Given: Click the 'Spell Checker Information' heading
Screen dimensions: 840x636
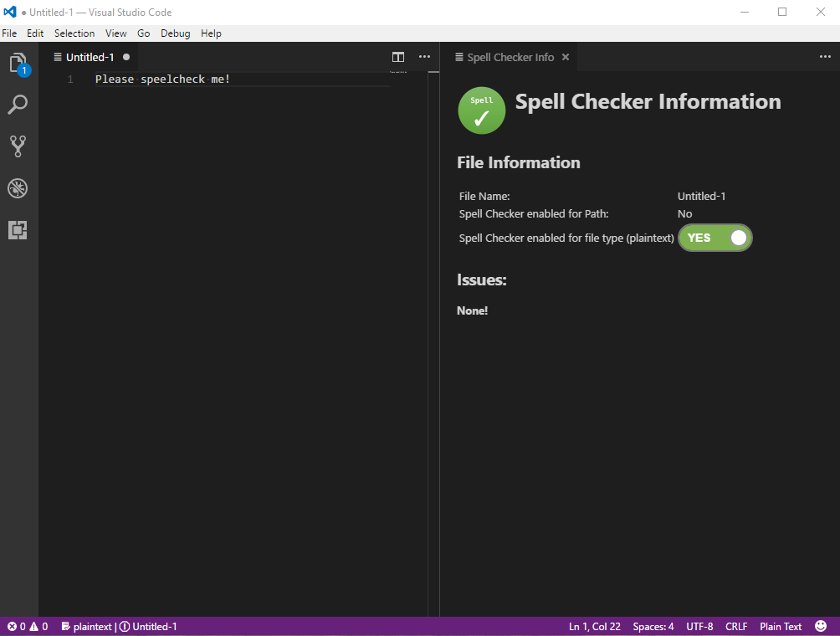Looking at the screenshot, I should (648, 102).
